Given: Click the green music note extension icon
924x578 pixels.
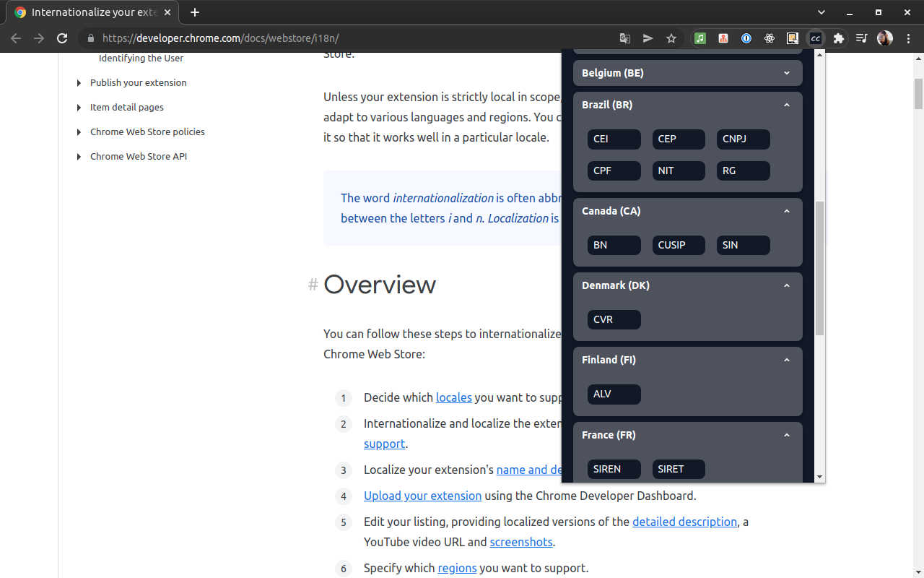Looking at the screenshot, I should click(x=700, y=38).
